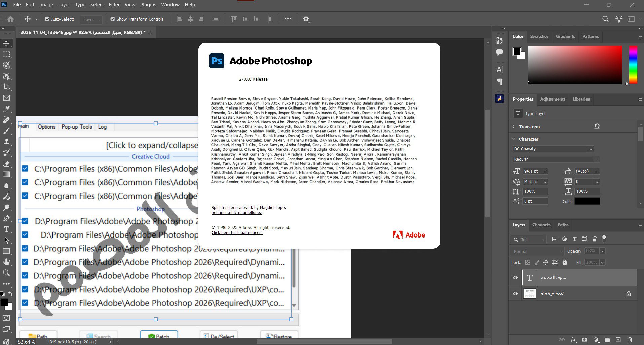The image size is (644, 345).
Task: Open the search magnifier in options bar
Action: (x=605, y=19)
